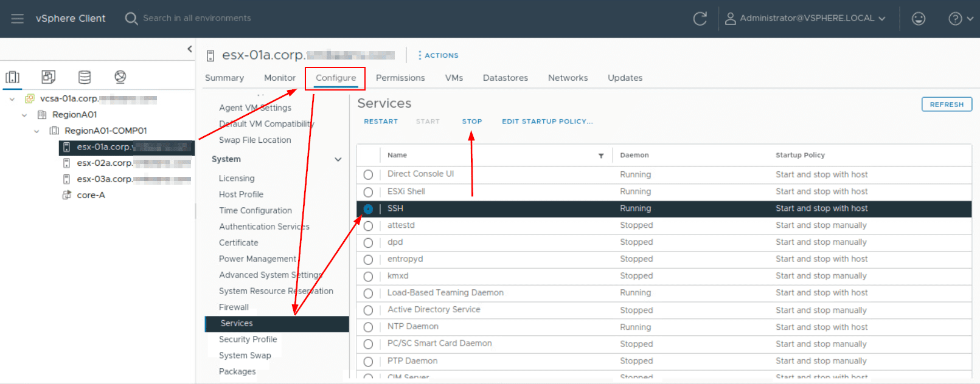Viewport: 980px width, 384px height.
Task: Select the Direct Console UI radio button
Action: coord(368,174)
